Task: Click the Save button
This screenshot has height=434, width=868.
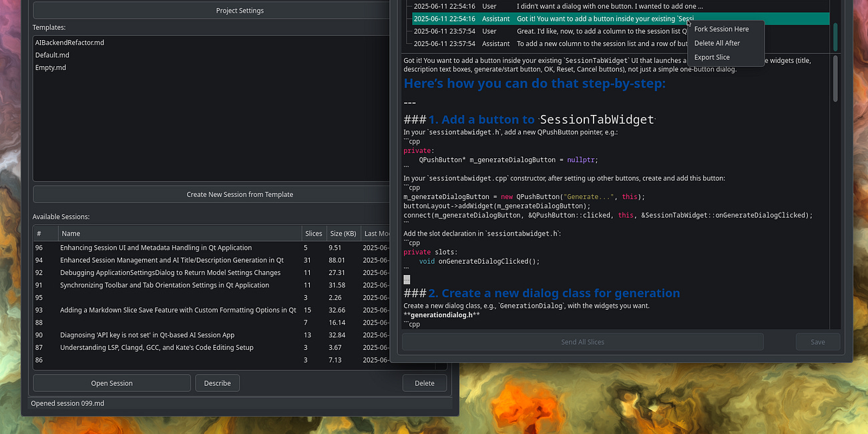Action: pos(817,342)
